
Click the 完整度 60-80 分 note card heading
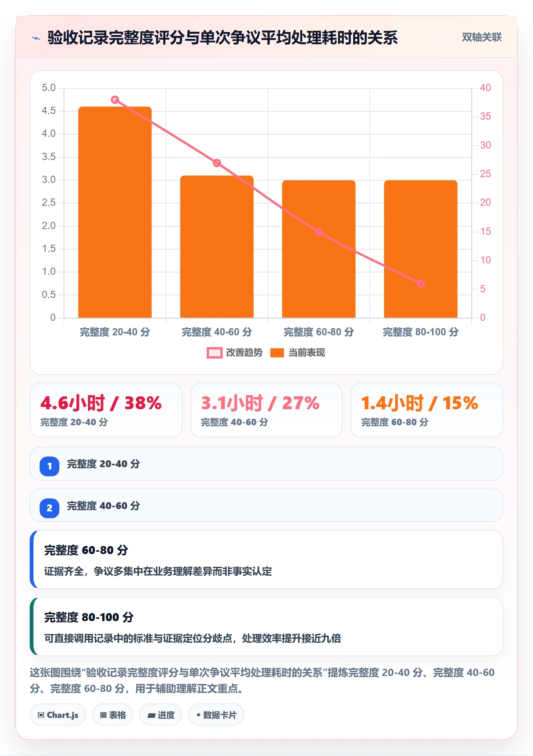pos(86,550)
